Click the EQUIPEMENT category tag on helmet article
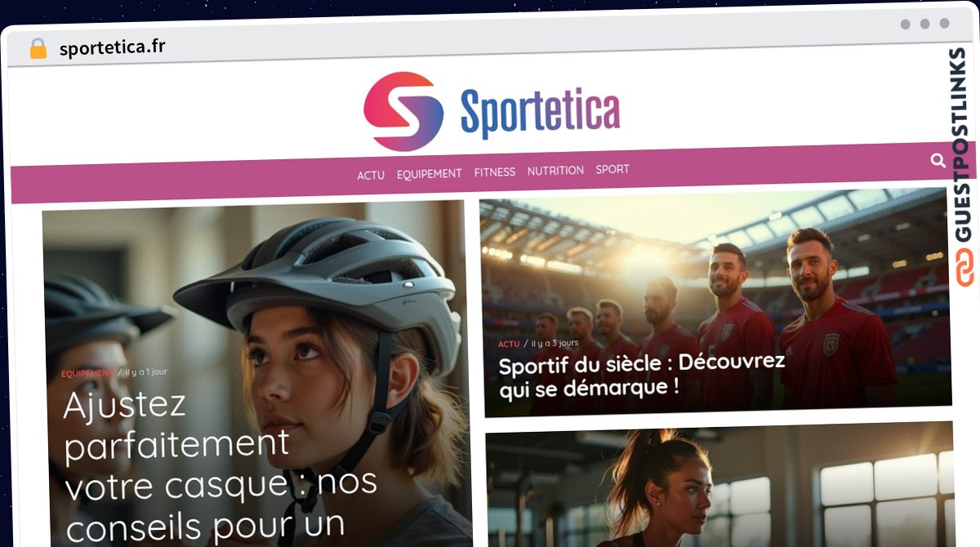Viewport: 980px width, 547px height. [x=87, y=373]
